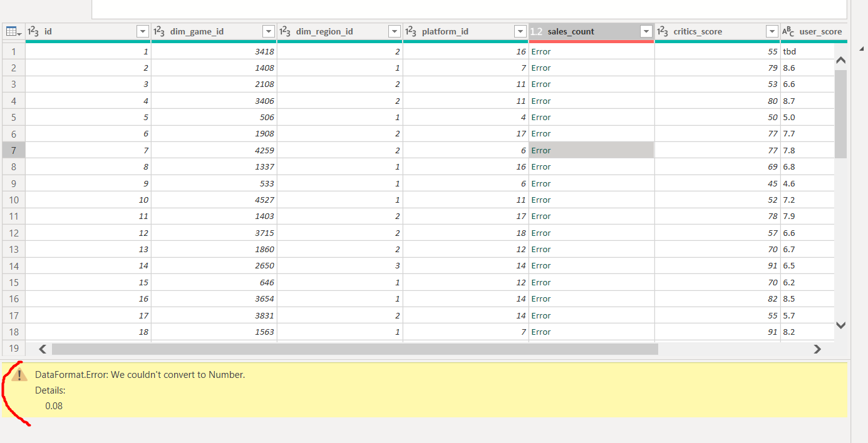Click the Error cell in row 12
This screenshot has height=443, width=868.
point(591,233)
